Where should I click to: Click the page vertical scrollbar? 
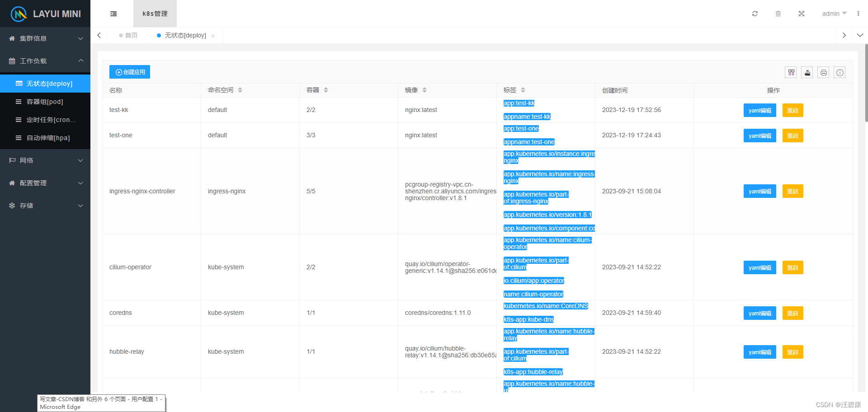point(866,83)
